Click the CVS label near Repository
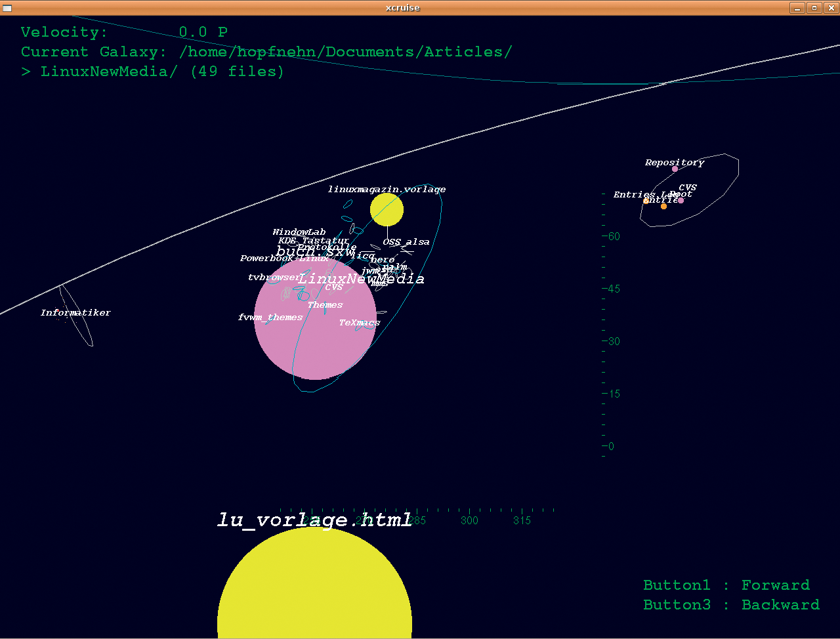This screenshot has height=639, width=840. click(688, 188)
